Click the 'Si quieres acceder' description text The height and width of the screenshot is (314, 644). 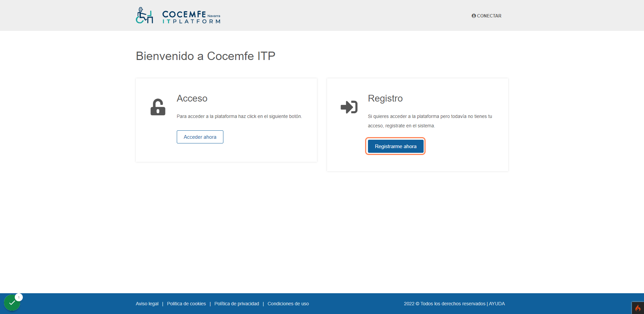coord(430,121)
